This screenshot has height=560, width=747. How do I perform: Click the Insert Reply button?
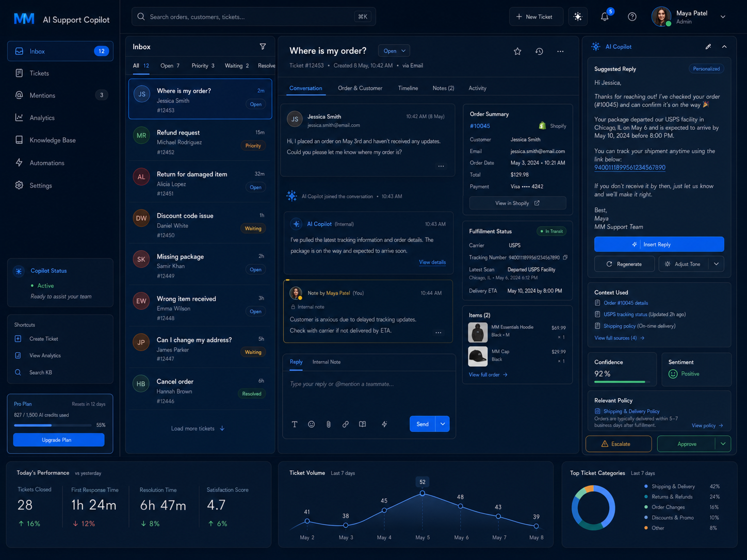[x=659, y=244]
